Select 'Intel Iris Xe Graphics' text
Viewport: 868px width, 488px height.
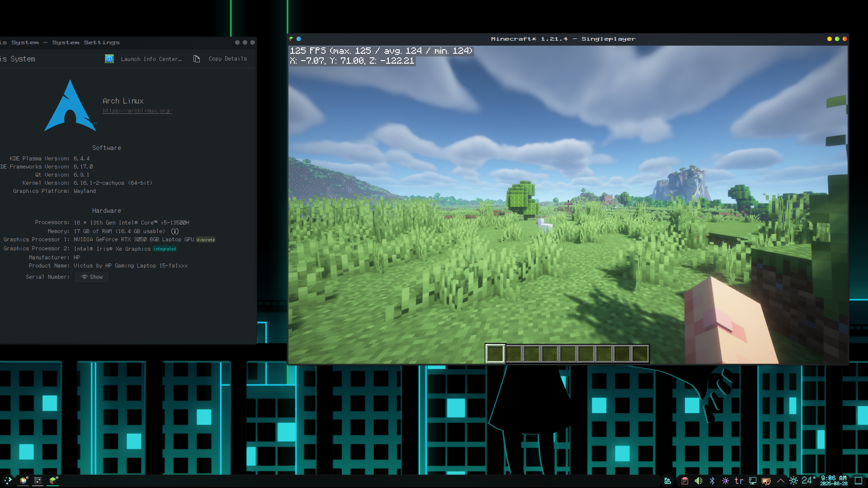[112, 249]
